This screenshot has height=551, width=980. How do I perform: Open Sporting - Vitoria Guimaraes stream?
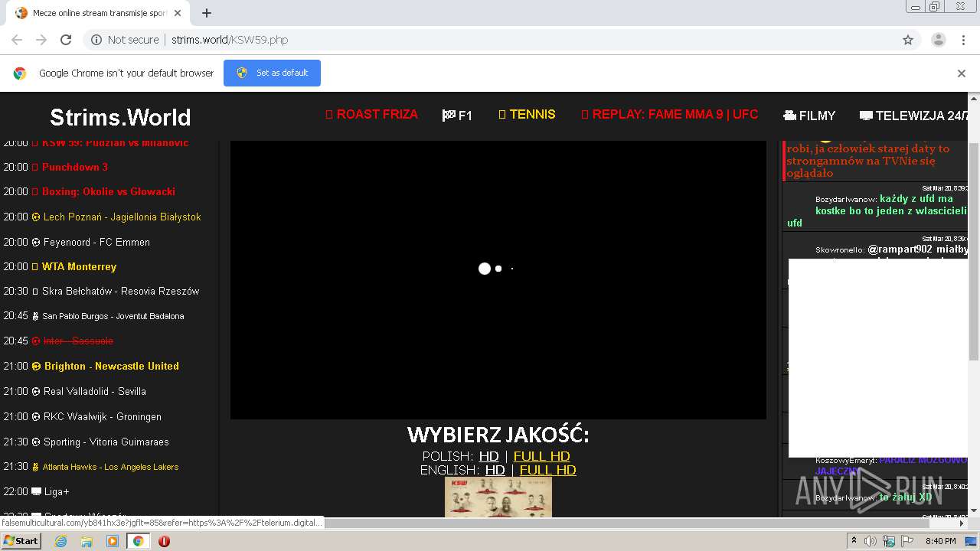tap(106, 442)
